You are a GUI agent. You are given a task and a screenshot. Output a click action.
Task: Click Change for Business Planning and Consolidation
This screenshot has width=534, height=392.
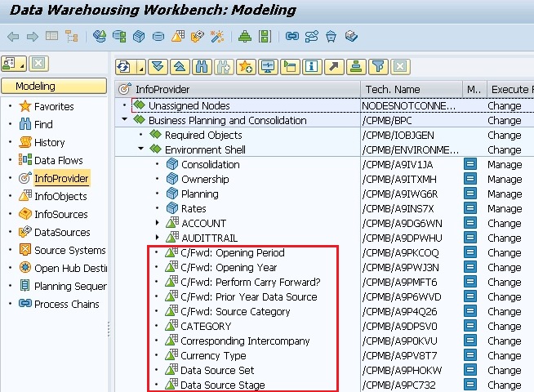[505, 121]
